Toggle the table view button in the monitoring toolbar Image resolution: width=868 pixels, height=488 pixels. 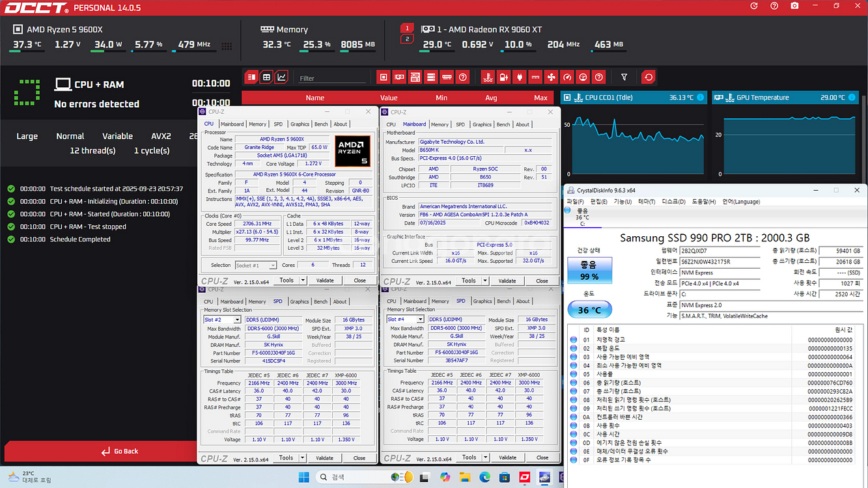[266, 77]
